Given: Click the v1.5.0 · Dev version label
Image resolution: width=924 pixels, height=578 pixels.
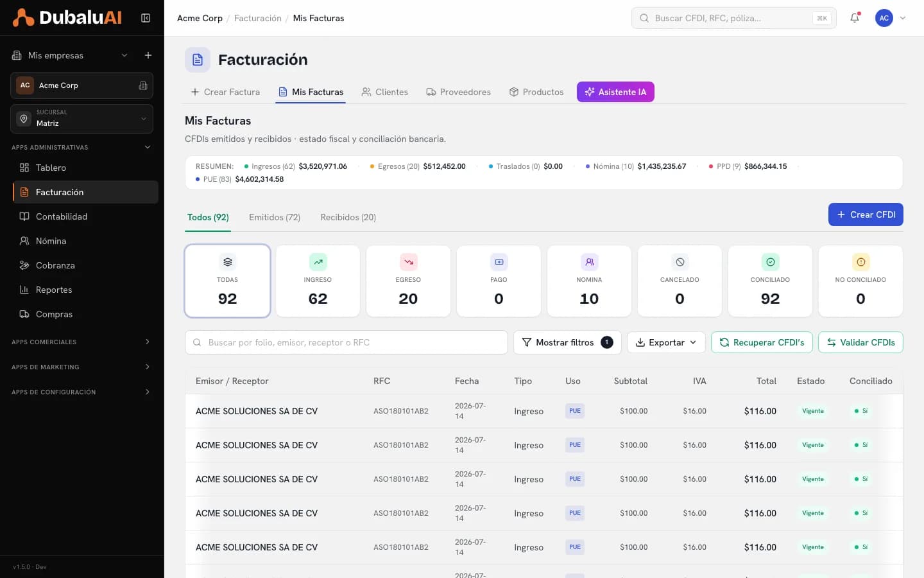Looking at the screenshot, I should [x=30, y=567].
